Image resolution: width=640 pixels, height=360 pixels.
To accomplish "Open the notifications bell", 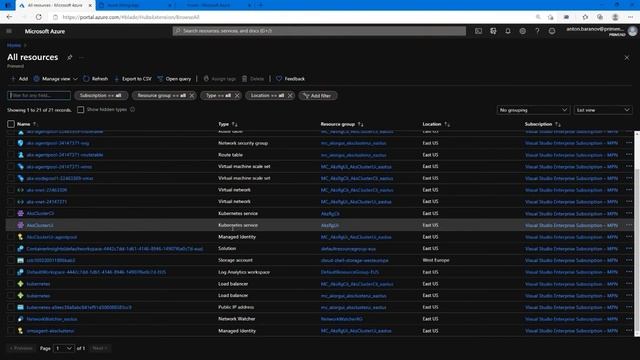I will pos(508,31).
